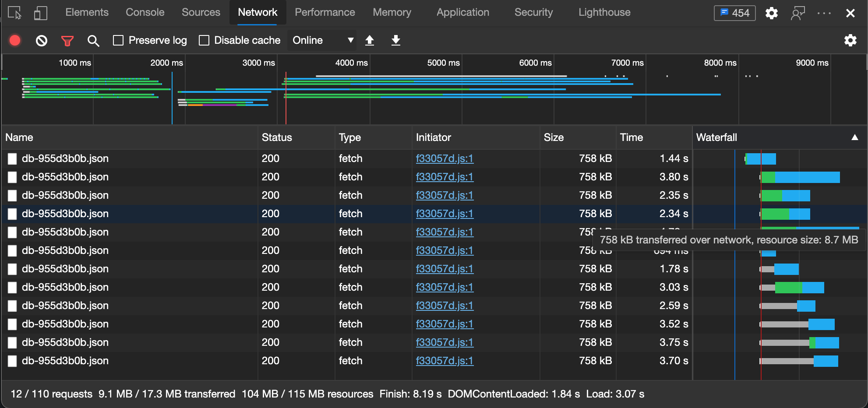
Task: Open network settings gear
Action: pyautogui.click(x=851, y=40)
